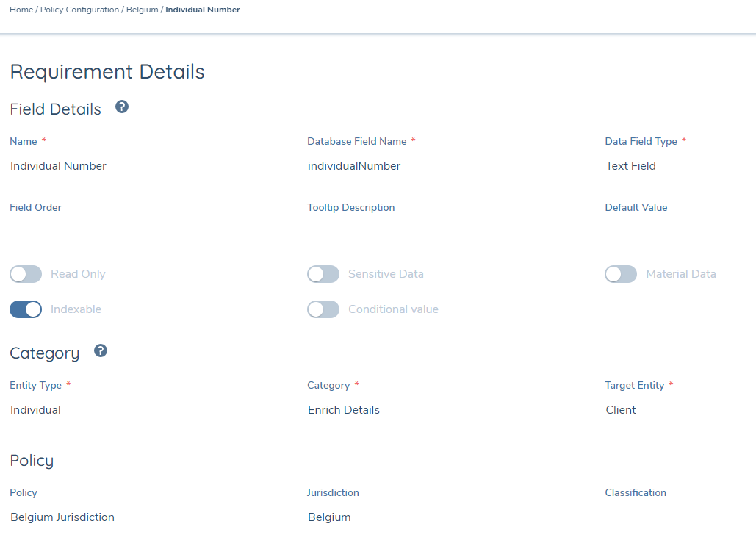Open Policy Configuration breadcrumb link

pyautogui.click(x=79, y=10)
